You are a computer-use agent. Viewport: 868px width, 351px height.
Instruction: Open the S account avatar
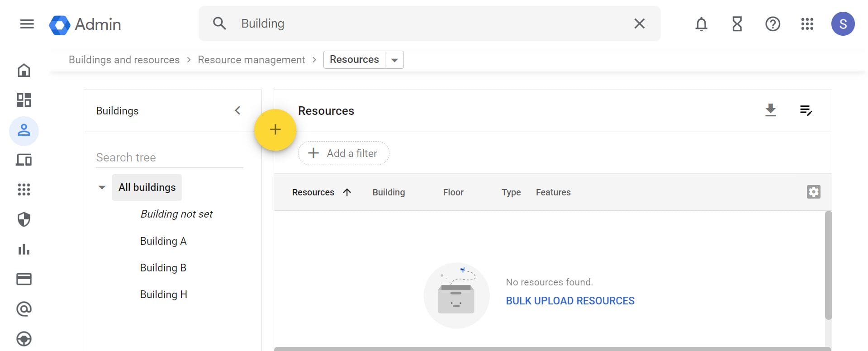point(843,24)
